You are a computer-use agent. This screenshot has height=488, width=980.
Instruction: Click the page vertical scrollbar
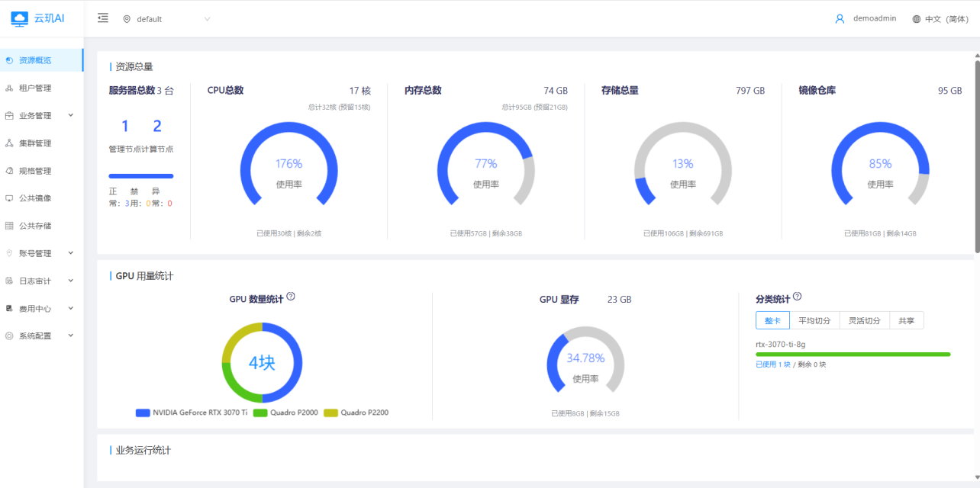[976, 152]
